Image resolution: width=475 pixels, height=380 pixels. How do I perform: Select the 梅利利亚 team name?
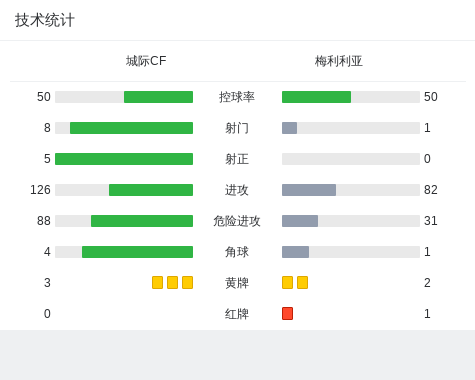pyautogui.click(x=339, y=61)
